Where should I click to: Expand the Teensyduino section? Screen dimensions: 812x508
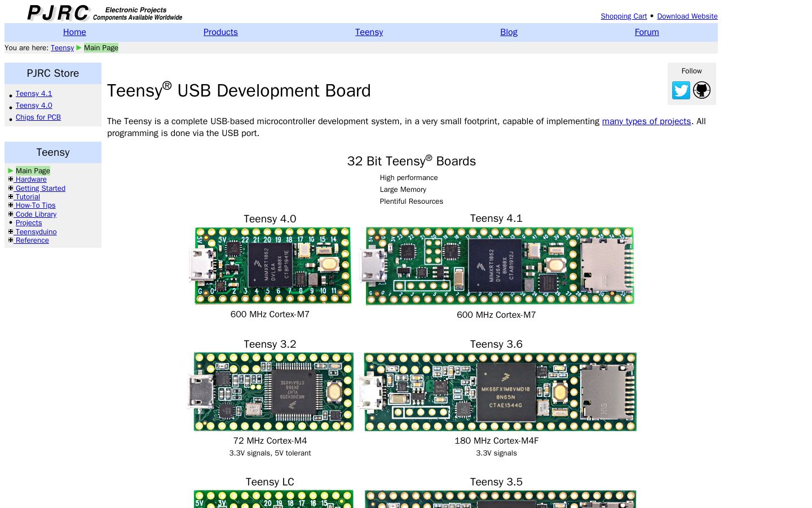pyautogui.click(x=11, y=231)
